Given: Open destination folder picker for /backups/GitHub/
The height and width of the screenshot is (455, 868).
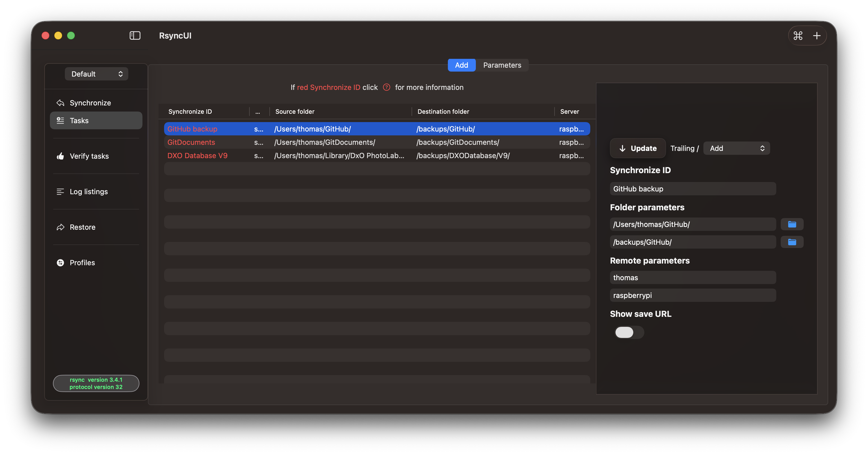Looking at the screenshot, I should coord(792,242).
